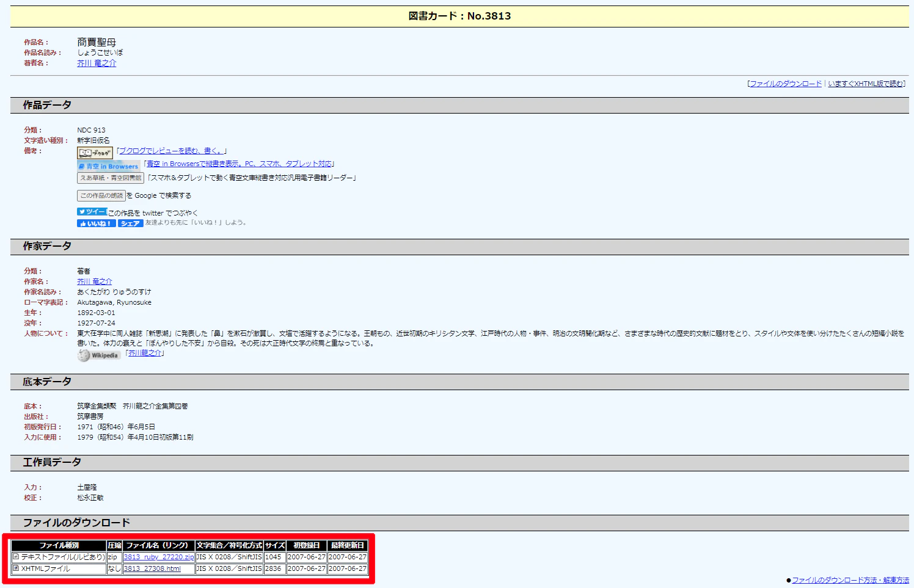Screen dimensions: 914x588
Task: Click the Wikipedia logo icon
Action: point(99,355)
